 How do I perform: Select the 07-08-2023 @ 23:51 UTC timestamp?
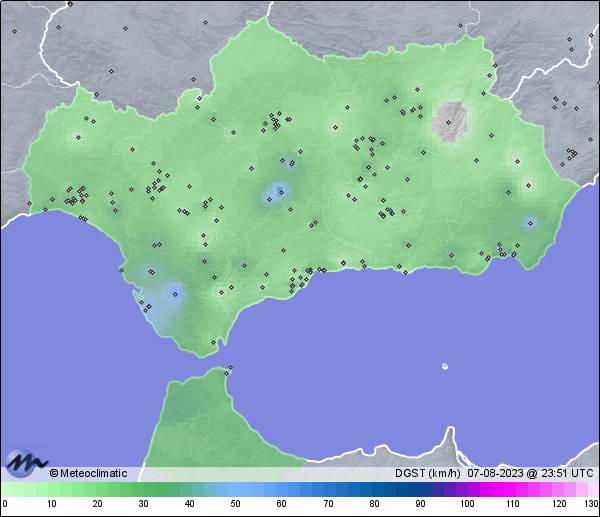[530, 473]
